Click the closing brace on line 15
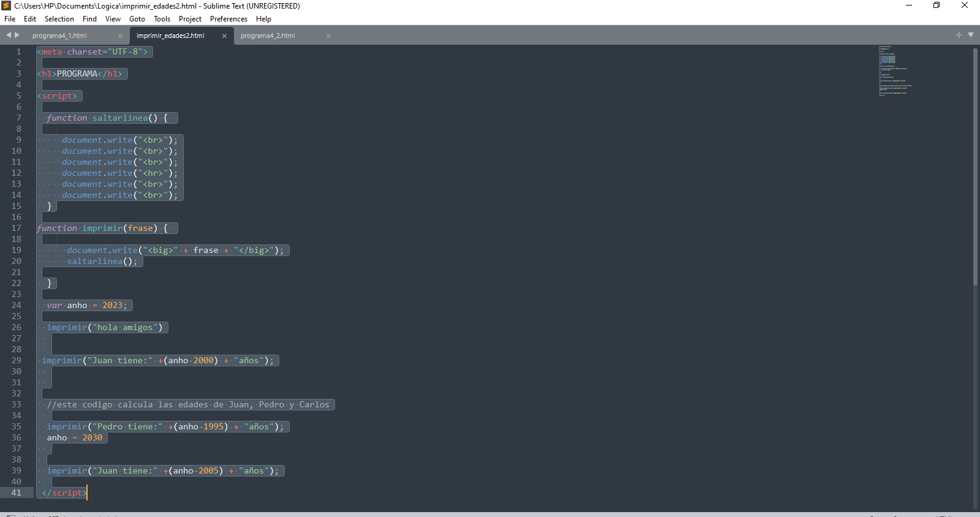Screen dimensions: 980x517 tap(50, 206)
